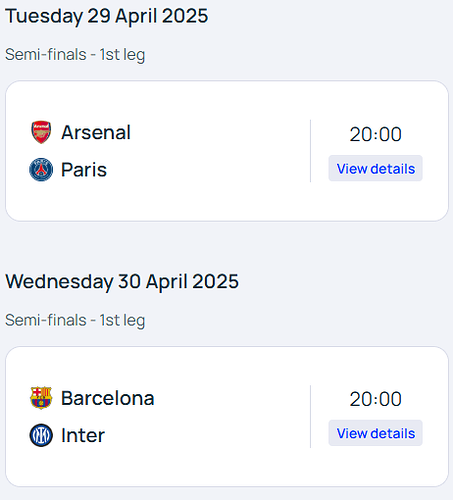The width and height of the screenshot is (453, 500).
Task: Click the Wednesday 30 April 2025 heading
Action: 122,281
